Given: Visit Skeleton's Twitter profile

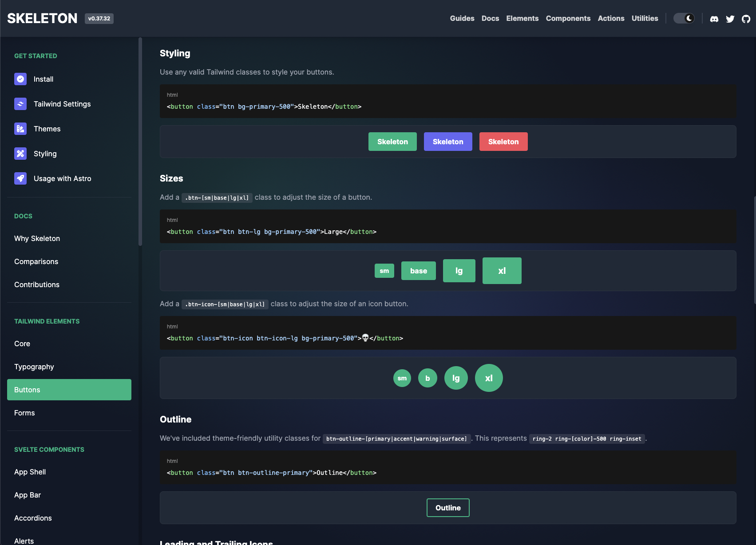Looking at the screenshot, I should pos(730,19).
